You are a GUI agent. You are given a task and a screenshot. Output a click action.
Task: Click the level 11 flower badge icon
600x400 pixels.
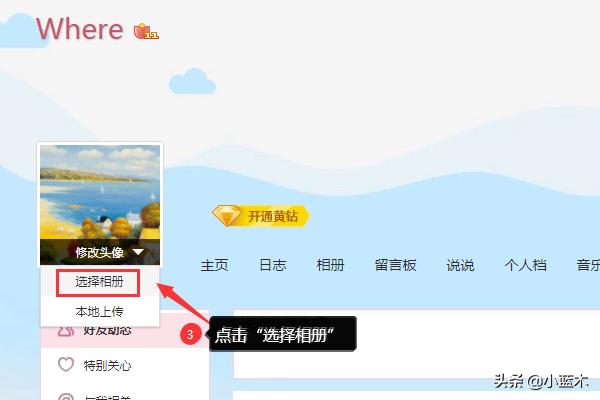(x=146, y=31)
